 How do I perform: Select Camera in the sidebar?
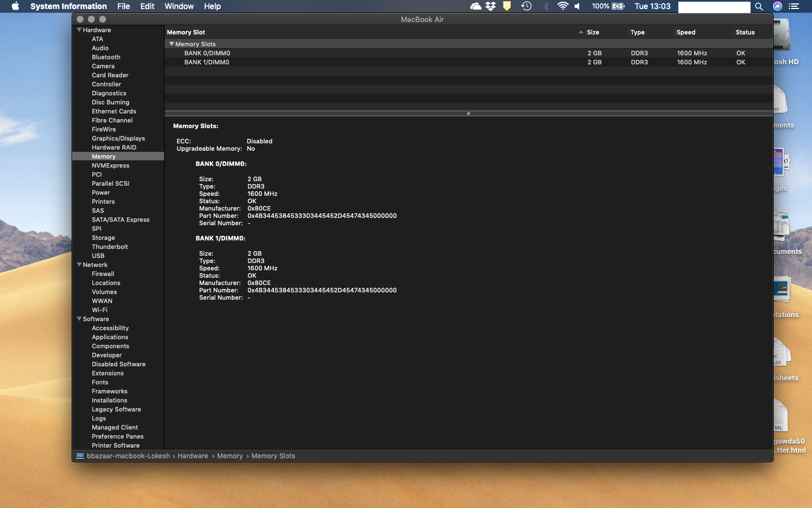(x=103, y=66)
